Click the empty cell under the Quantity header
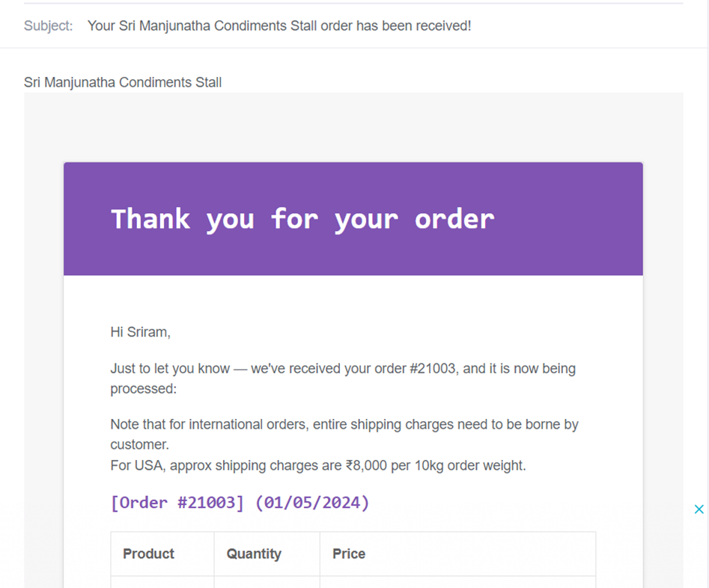The image size is (709, 588). (x=267, y=582)
